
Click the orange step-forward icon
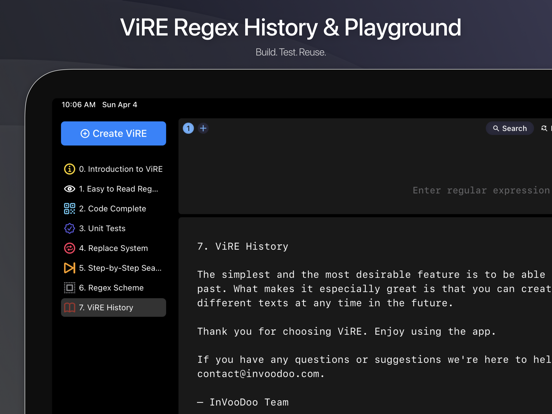[69, 268]
